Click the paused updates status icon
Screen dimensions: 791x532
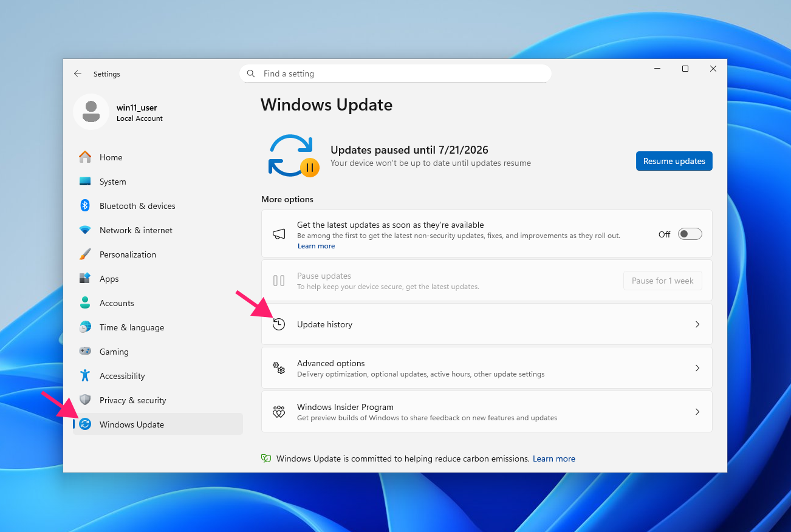click(x=295, y=156)
